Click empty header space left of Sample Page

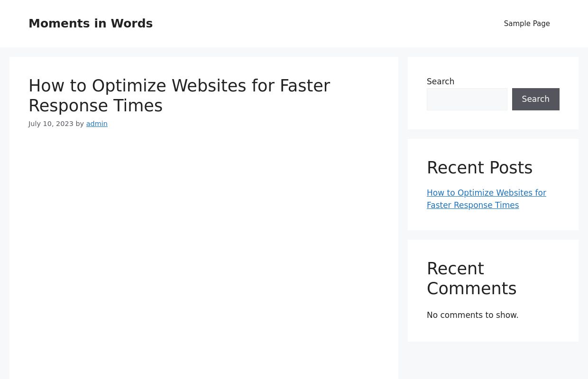coord(332,24)
